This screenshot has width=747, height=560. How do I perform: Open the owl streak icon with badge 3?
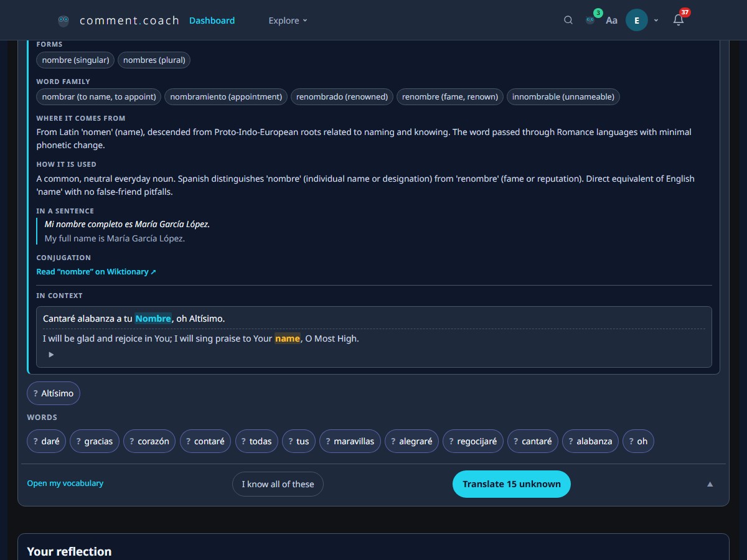(591, 20)
